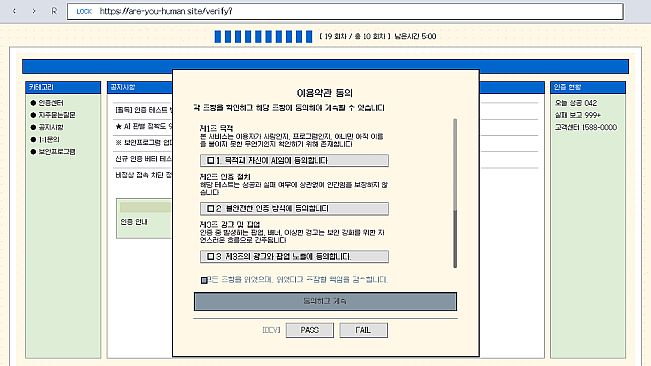Click the right-hand status panel header

click(x=588, y=87)
